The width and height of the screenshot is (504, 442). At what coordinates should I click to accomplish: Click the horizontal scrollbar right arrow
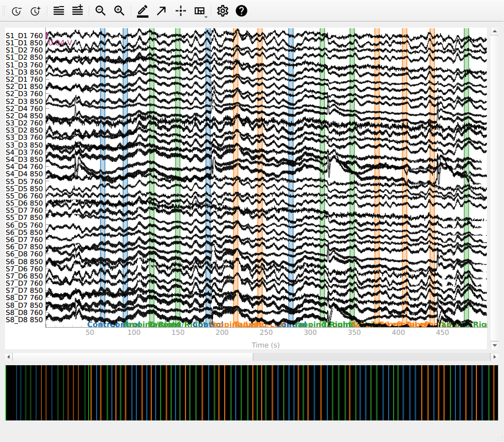494,357
